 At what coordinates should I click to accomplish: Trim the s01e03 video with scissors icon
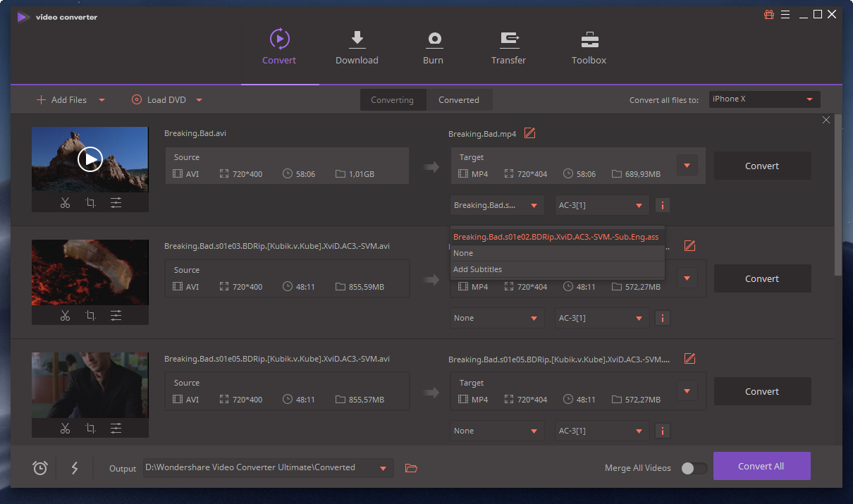(65, 316)
